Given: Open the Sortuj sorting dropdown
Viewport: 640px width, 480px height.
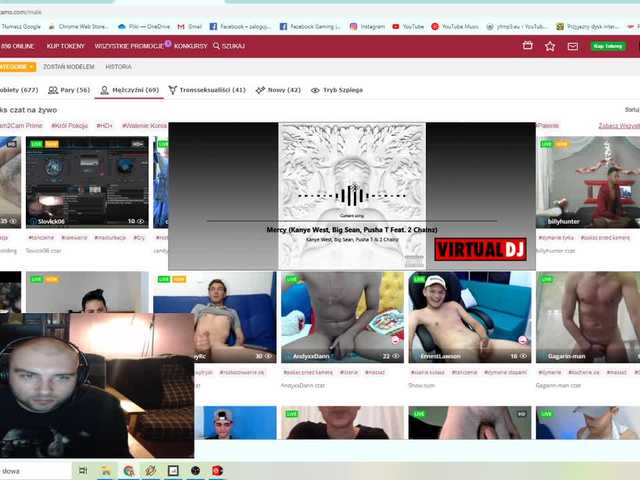Looking at the screenshot, I should click(632, 109).
